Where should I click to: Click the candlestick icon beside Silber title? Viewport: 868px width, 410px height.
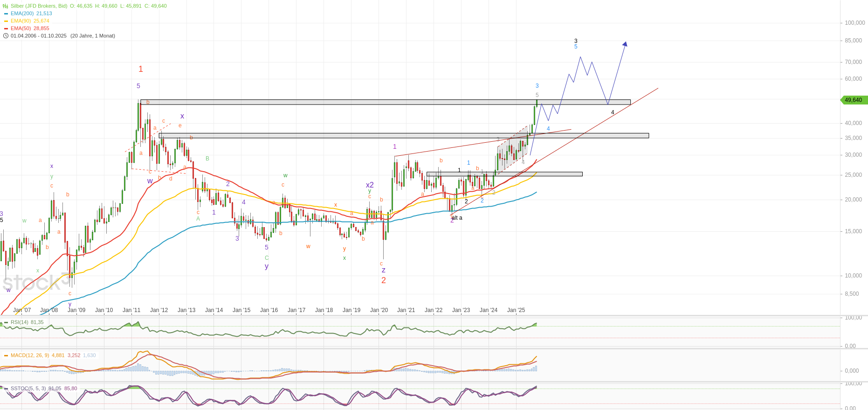click(x=6, y=6)
